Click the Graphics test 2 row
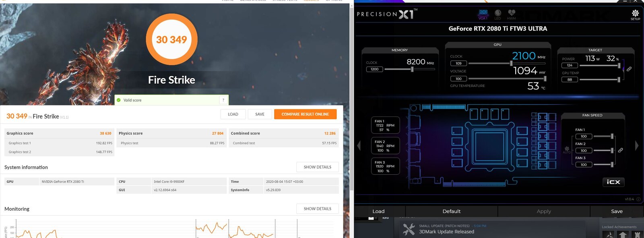Image resolution: width=644 pixels, height=238 pixels. [x=60, y=152]
